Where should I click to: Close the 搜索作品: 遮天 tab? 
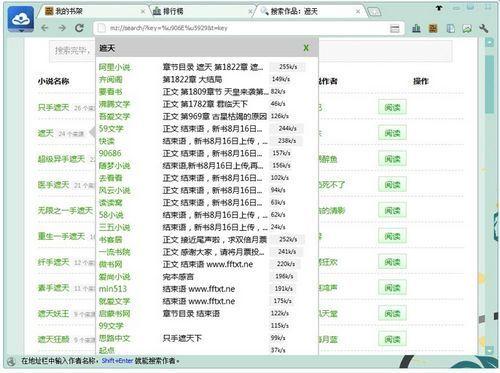click(358, 12)
